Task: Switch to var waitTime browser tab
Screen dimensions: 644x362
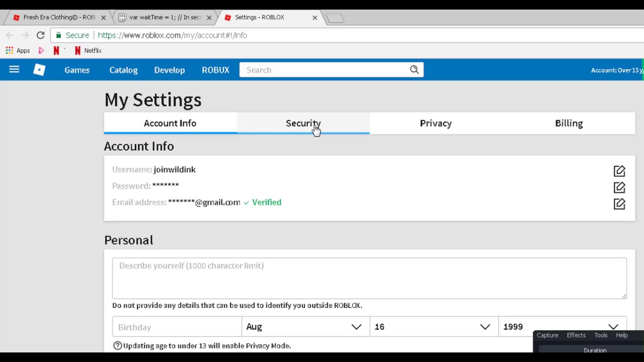Action: pos(164,18)
